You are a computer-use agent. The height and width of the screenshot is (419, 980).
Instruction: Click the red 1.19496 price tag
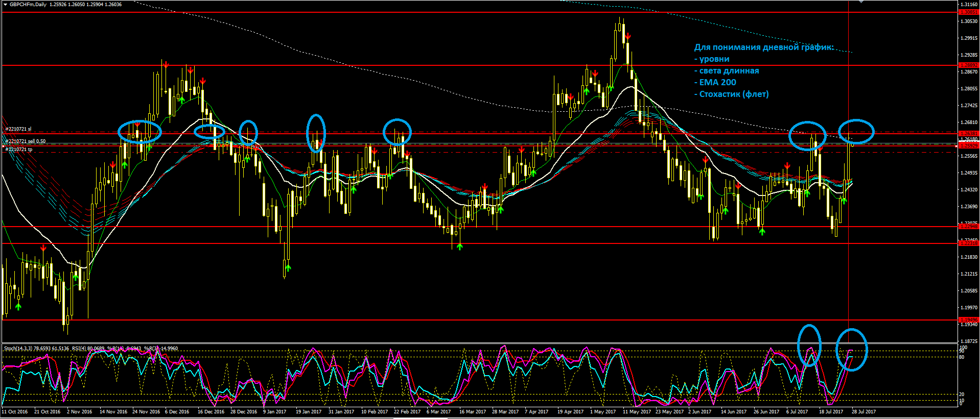pos(969,320)
